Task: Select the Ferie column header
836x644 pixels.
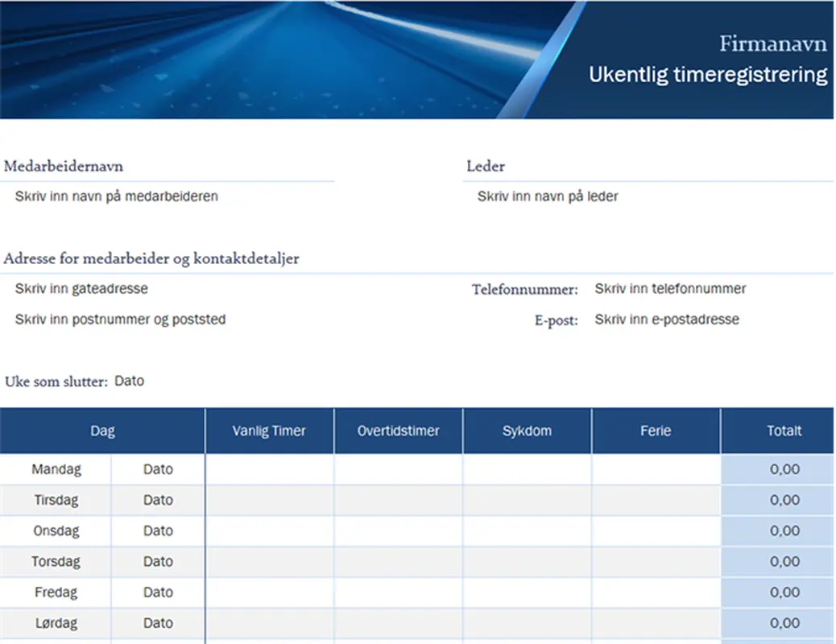Action: [656, 430]
